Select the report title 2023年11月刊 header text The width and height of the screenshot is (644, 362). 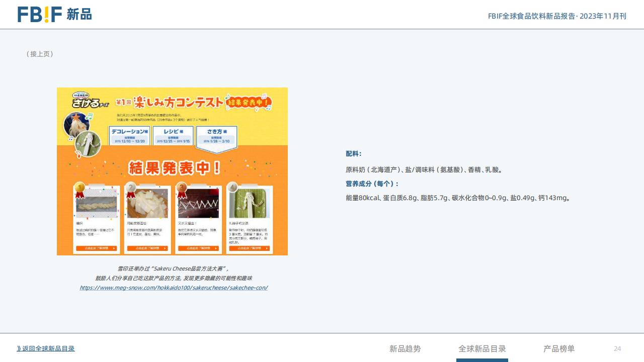pyautogui.click(x=557, y=16)
